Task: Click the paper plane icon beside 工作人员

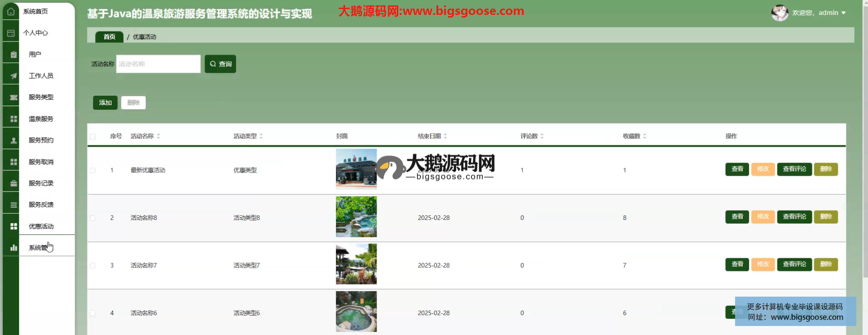Action: [14, 76]
